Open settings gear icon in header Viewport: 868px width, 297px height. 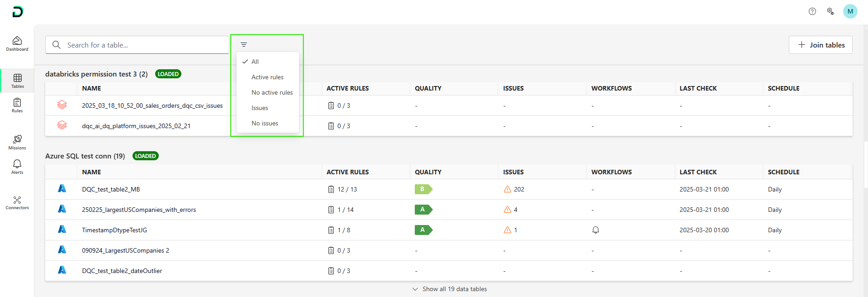point(830,11)
